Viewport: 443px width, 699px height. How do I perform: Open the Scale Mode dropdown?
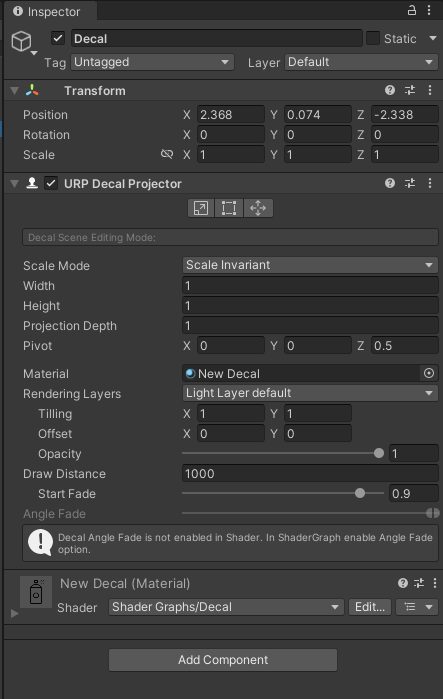(310, 265)
